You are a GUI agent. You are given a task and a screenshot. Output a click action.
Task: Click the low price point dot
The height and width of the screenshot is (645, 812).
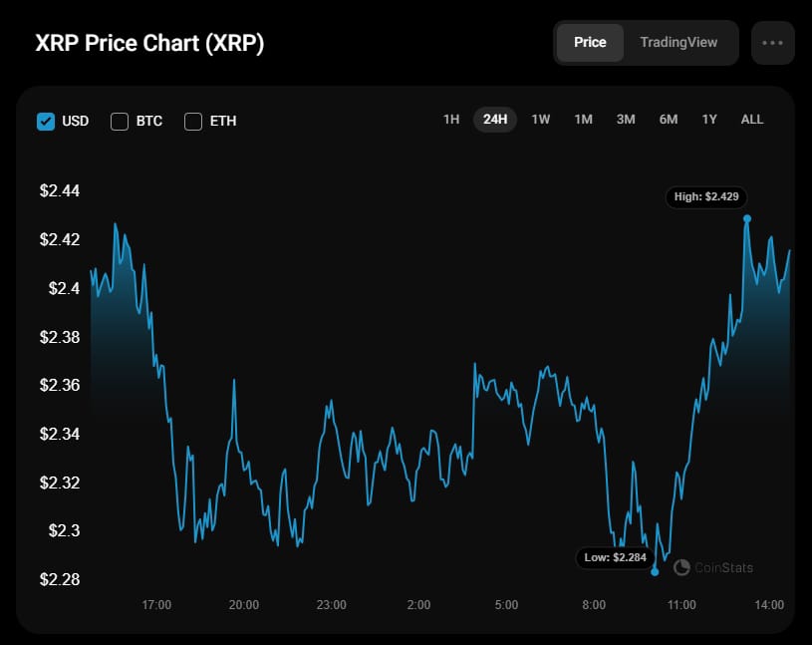(655, 572)
